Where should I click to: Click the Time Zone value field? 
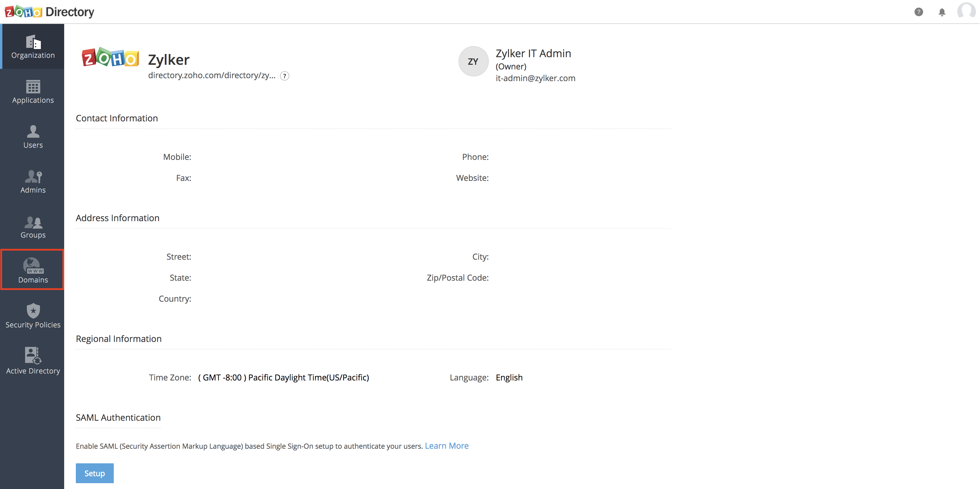[x=283, y=377]
